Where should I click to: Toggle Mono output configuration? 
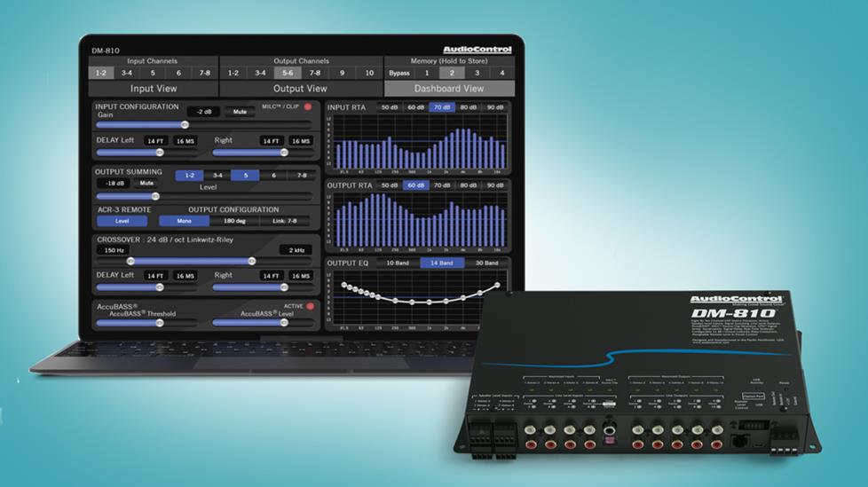(x=185, y=221)
